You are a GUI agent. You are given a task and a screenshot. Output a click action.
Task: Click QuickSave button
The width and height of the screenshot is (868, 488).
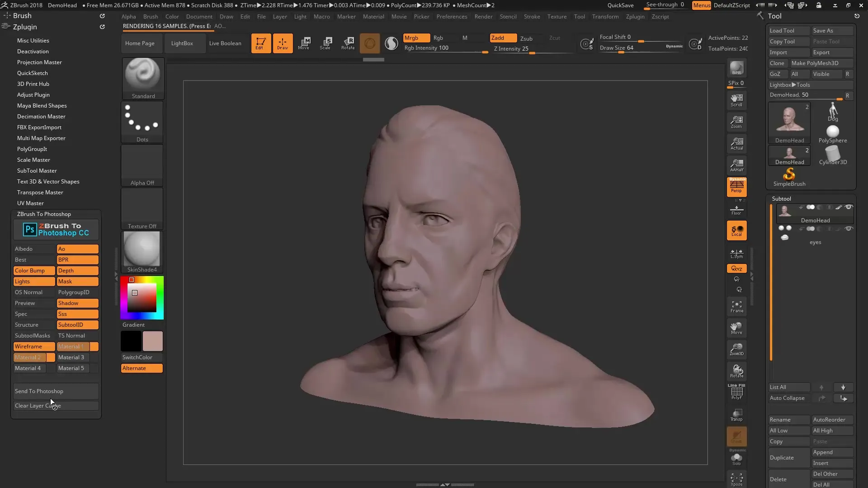(620, 5)
